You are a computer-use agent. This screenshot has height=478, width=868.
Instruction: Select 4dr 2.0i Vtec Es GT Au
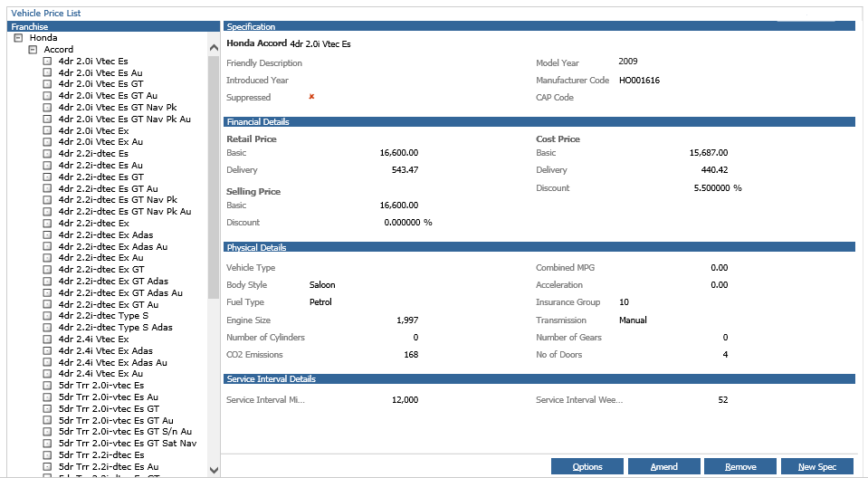(x=108, y=96)
